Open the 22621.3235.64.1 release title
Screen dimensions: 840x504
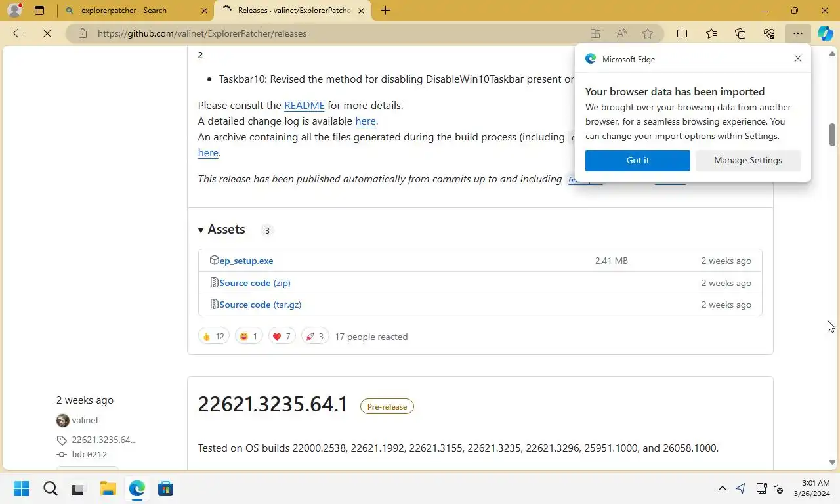[272, 404]
